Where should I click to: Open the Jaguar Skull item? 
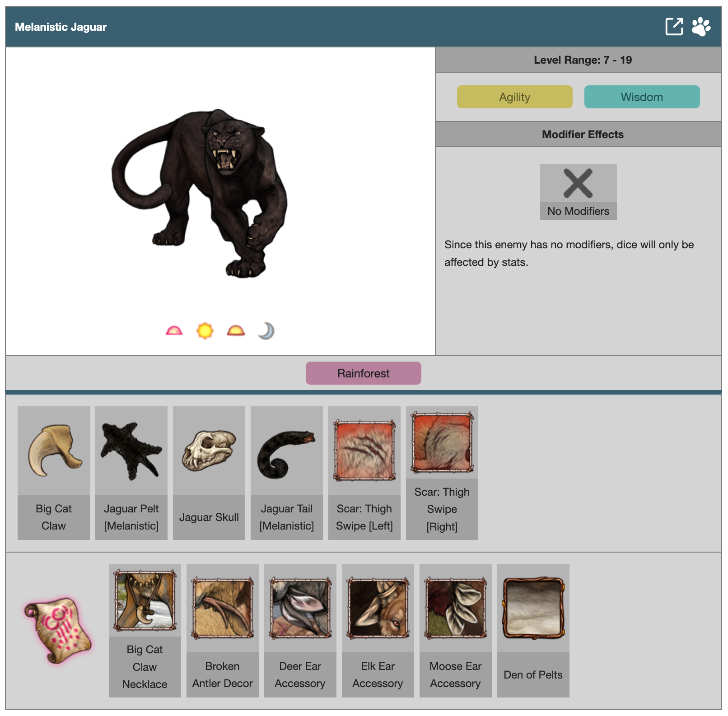pyautogui.click(x=209, y=473)
